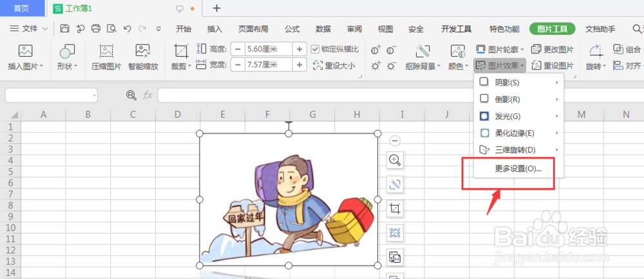Toggle 锁定纵横比 lock aspect ratio checkbox
Viewport: 644px width, 279px height.
(x=315, y=50)
